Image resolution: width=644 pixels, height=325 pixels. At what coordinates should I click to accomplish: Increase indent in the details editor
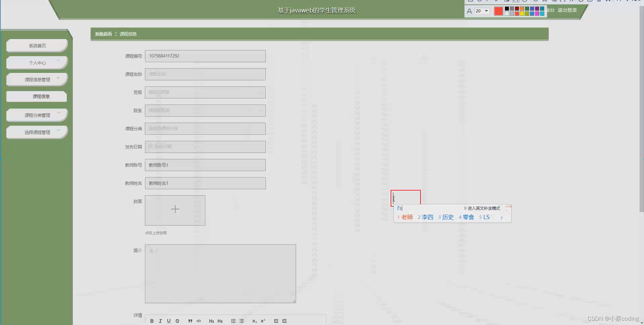(x=285, y=321)
